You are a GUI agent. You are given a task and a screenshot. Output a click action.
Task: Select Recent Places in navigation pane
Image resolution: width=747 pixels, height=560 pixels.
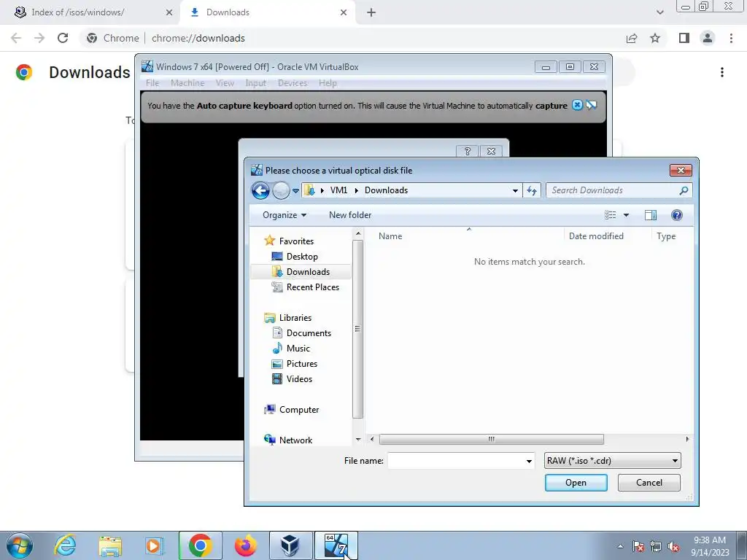tap(312, 287)
